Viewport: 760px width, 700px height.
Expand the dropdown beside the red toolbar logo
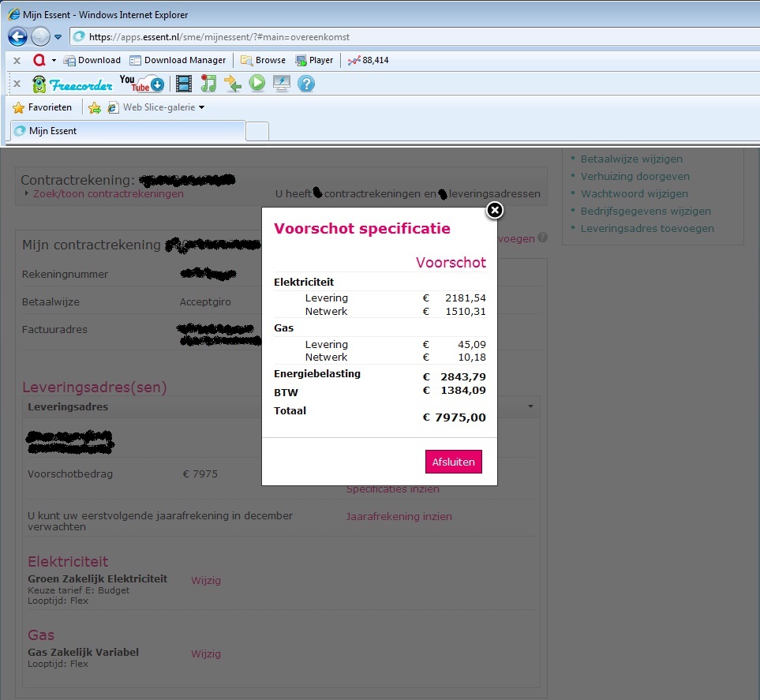click(54, 60)
